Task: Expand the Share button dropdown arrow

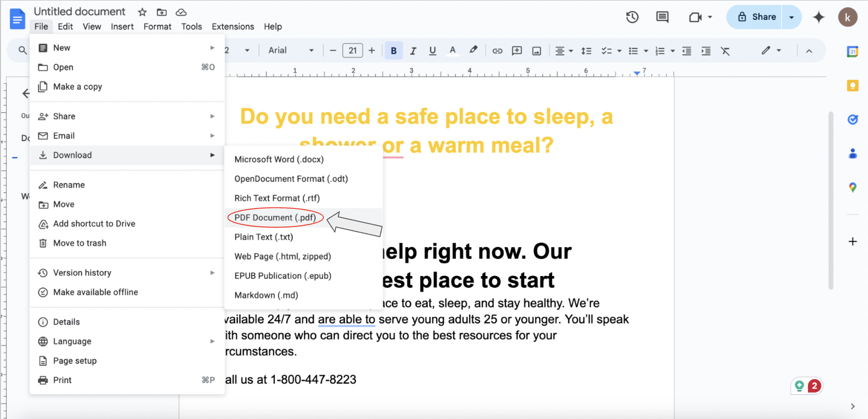Action: (792, 17)
